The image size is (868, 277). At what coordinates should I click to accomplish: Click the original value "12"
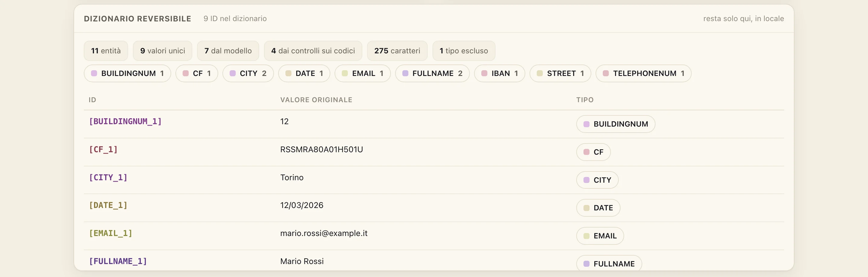285,121
